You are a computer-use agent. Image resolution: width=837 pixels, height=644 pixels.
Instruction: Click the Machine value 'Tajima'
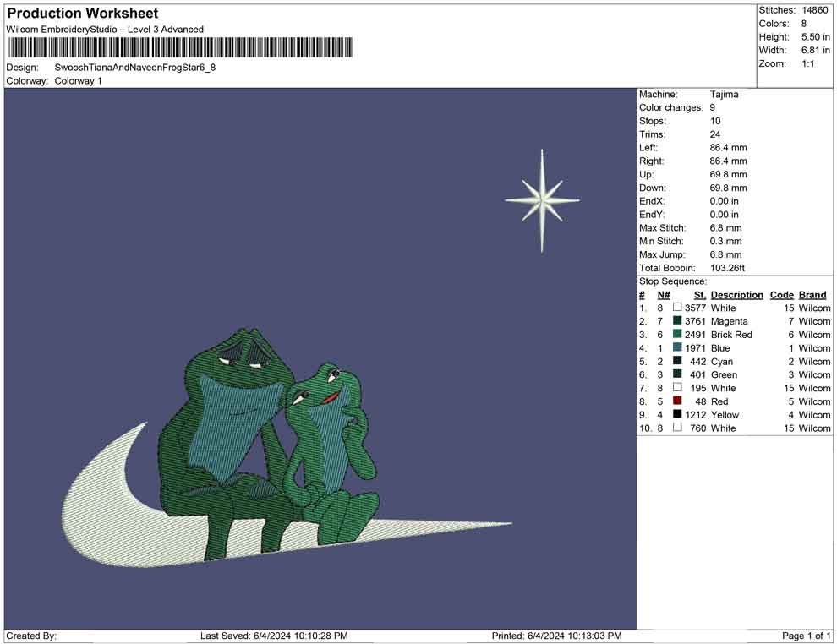click(x=725, y=95)
